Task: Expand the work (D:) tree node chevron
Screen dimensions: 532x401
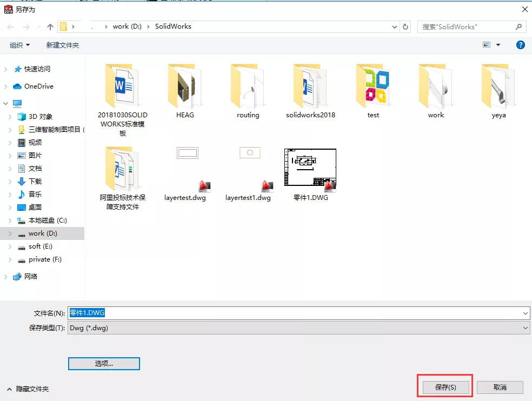Action: [x=11, y=233]
